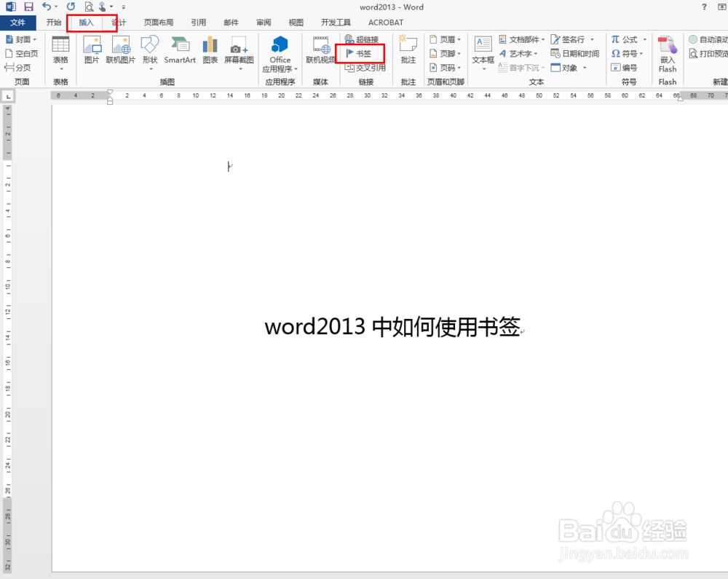The width and height of the screenshot is (728, 579).
Task: Open the Shapes (形状) gallery
Action: pos(150,52)
